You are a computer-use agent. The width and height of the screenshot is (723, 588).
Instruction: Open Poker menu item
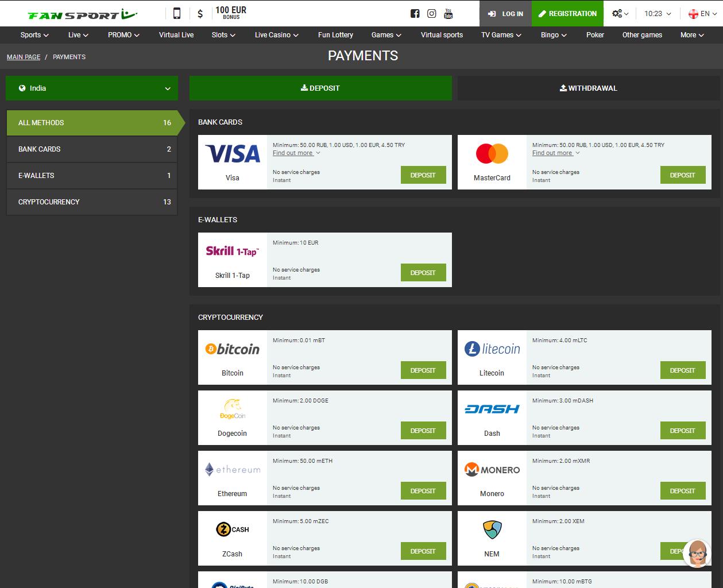point(595,35)
